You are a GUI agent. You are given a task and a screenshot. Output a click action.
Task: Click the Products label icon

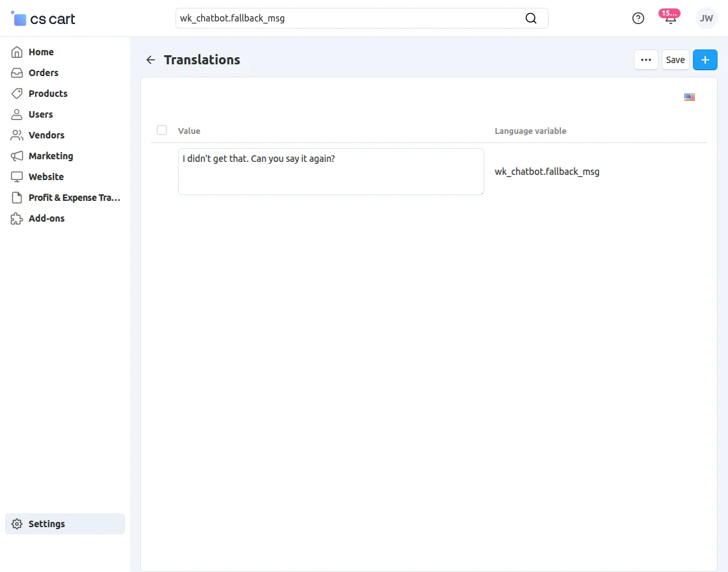click(16, 94)
